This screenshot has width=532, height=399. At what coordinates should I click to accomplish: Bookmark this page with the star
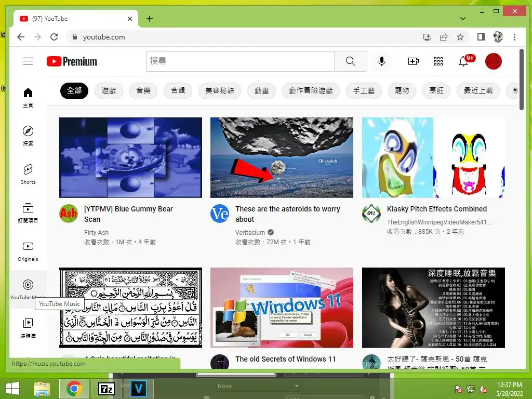460,37
